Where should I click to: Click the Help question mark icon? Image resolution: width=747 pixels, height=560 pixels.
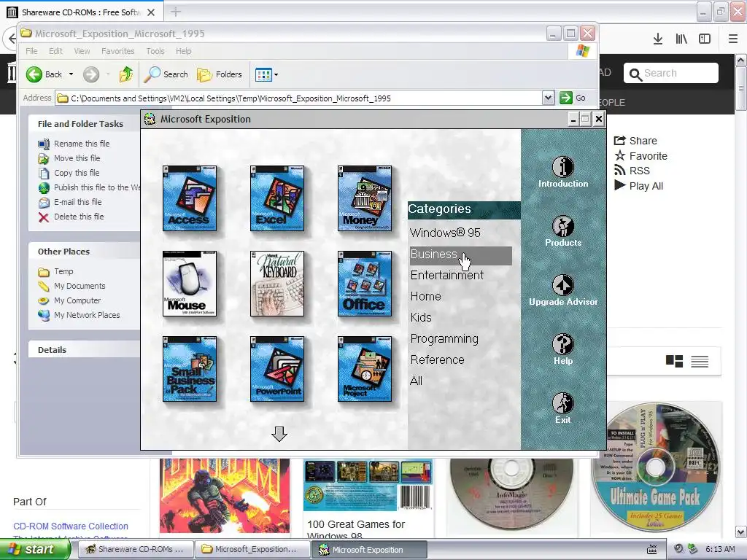point(563,344)
